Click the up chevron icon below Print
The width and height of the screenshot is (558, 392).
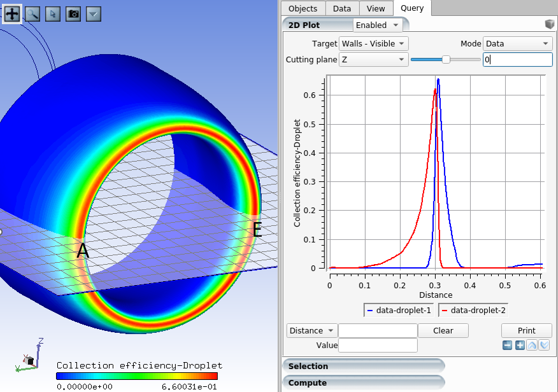(x=532, y=345)
